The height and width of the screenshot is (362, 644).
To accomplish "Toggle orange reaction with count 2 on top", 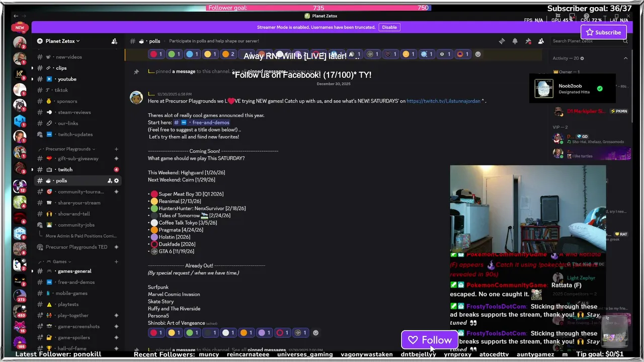I will point(228,54).
